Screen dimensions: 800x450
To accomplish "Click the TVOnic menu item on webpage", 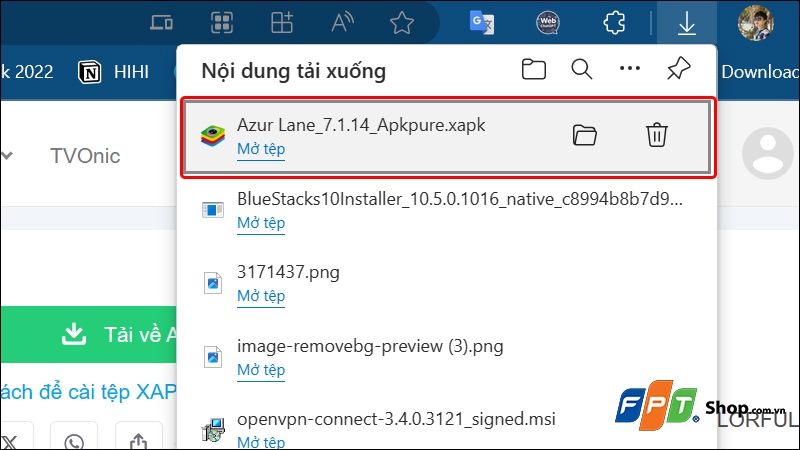I will tap(85, 156).
